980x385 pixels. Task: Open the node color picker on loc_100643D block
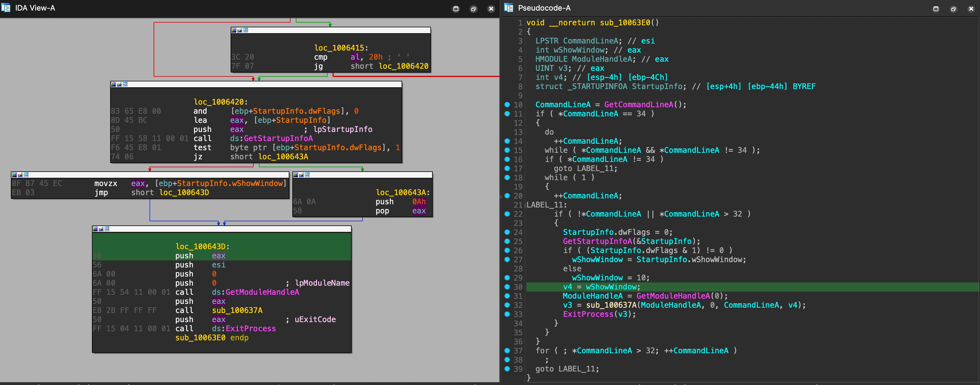coord(95,229)
